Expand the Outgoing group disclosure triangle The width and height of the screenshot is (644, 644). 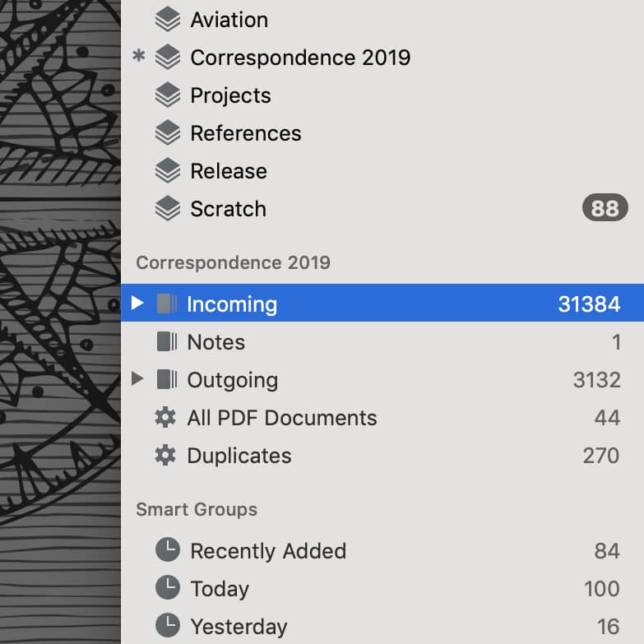(137, 379)
